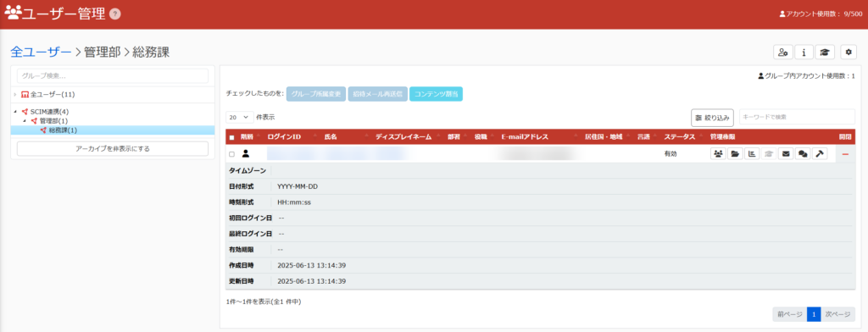Viewport: 868px width, 332px height.
Task: Collapse the SCIM連携(4) tree node
Action: pyautogui.click(x=15, y=112)
